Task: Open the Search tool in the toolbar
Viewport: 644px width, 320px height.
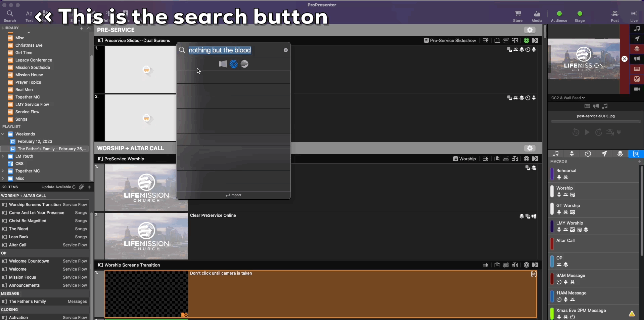Action: coord(10,16)
